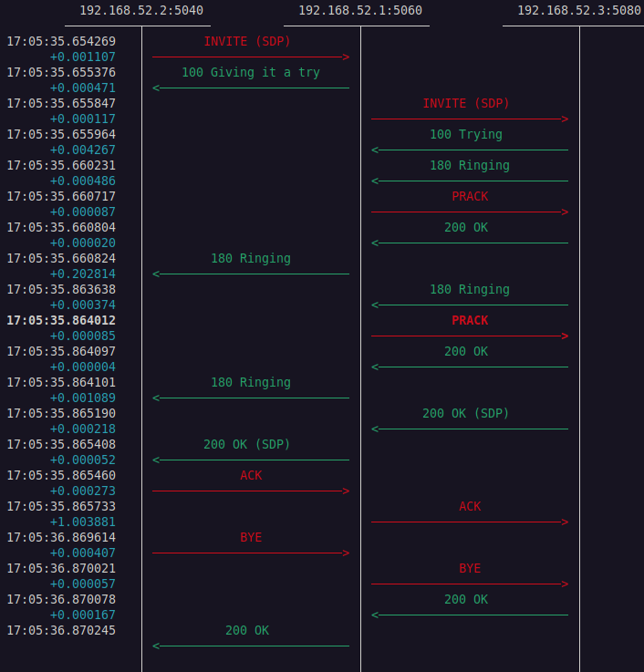The height and width of the screenshot is (672, 644).
Task: Click the +1.003881 time delta
Action: coord(83,522)
